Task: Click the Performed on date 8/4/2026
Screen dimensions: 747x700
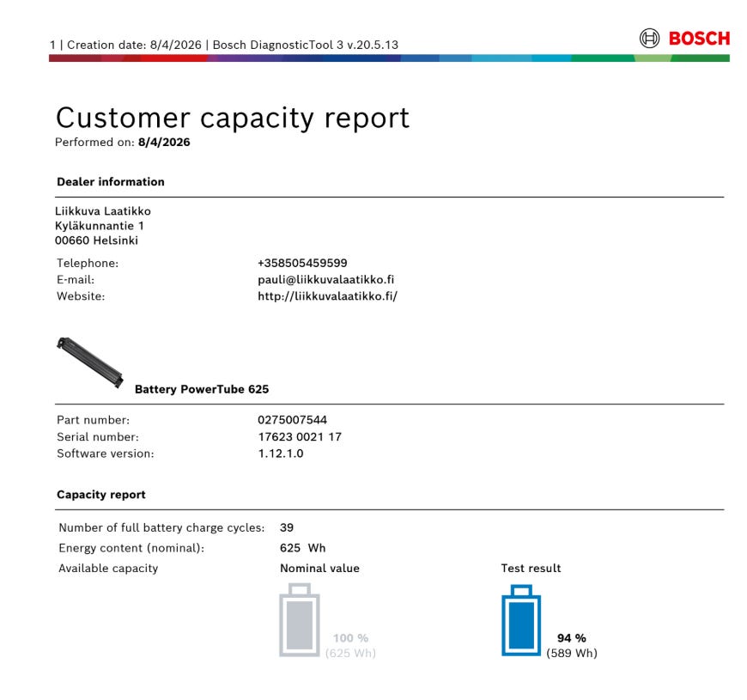Action: [x=164, y=142]
